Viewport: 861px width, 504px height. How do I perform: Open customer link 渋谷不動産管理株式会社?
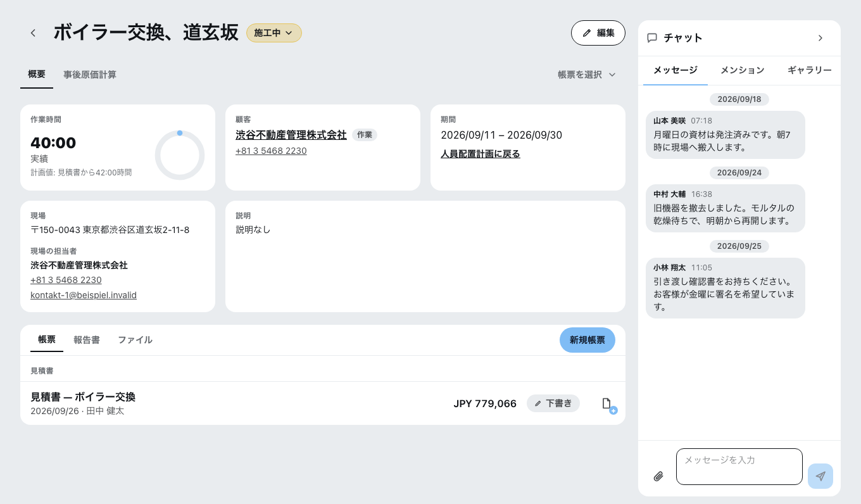click(x=291, y=135)
